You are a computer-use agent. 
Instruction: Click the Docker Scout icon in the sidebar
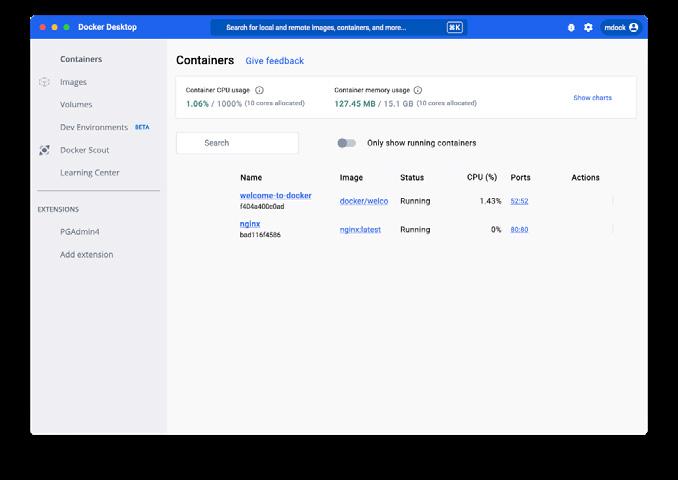point(44,150)
